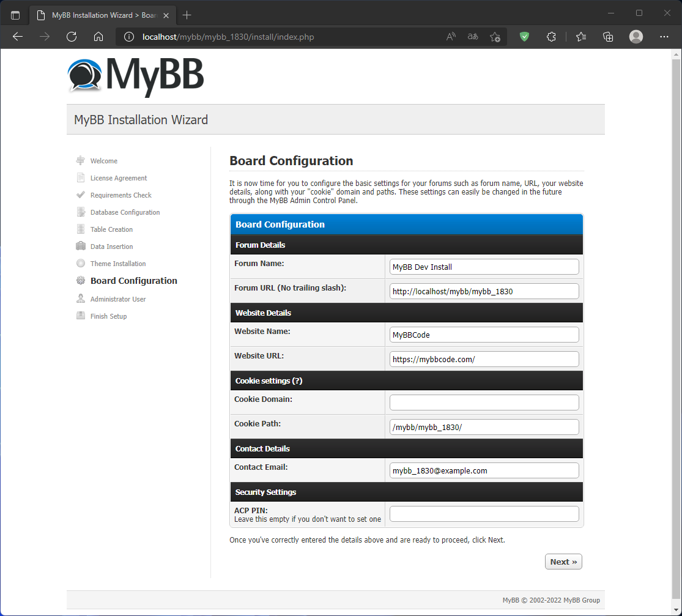The image size is (682, 616).
Task: Click the Board Configuration gear icon
Action: point(81,281)
